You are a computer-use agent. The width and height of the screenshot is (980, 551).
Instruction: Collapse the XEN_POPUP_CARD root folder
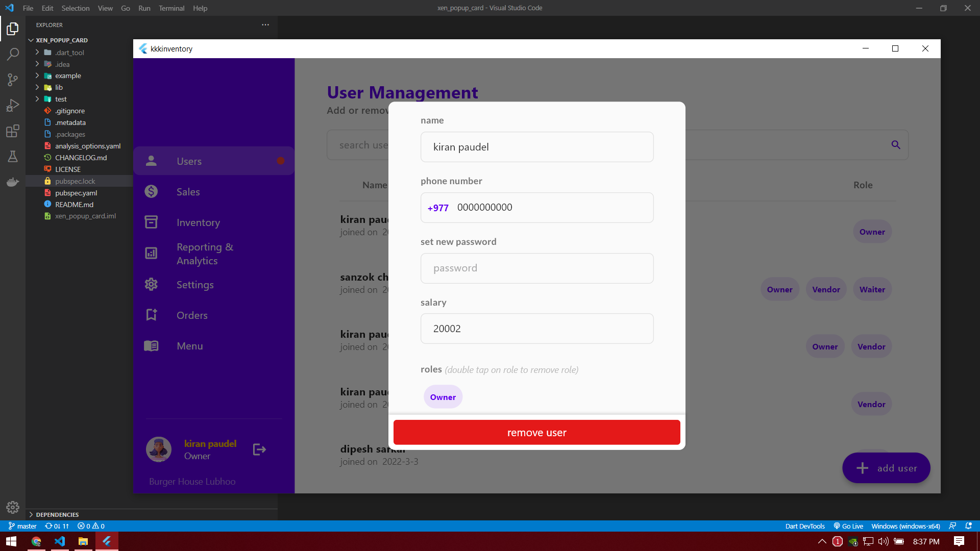61,40
